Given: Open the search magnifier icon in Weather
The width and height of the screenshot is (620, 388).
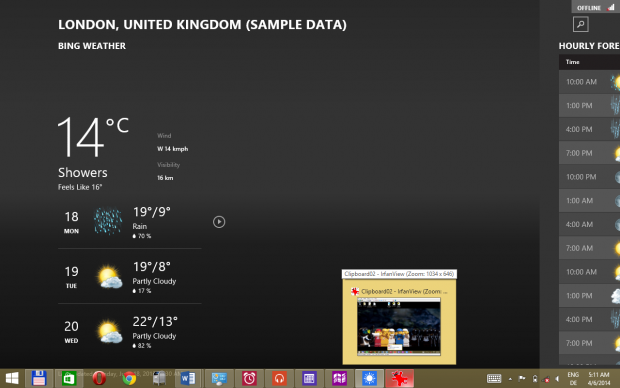Looking at the screenshot, I should coord(580,25).
